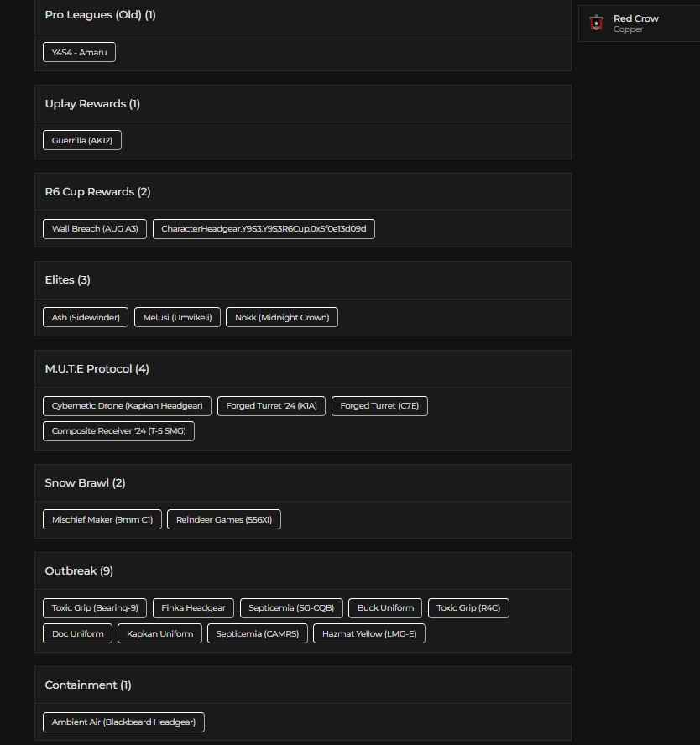Select the Y4S4 - Amaru tag
700x745 pixels.
coord(79,52)
